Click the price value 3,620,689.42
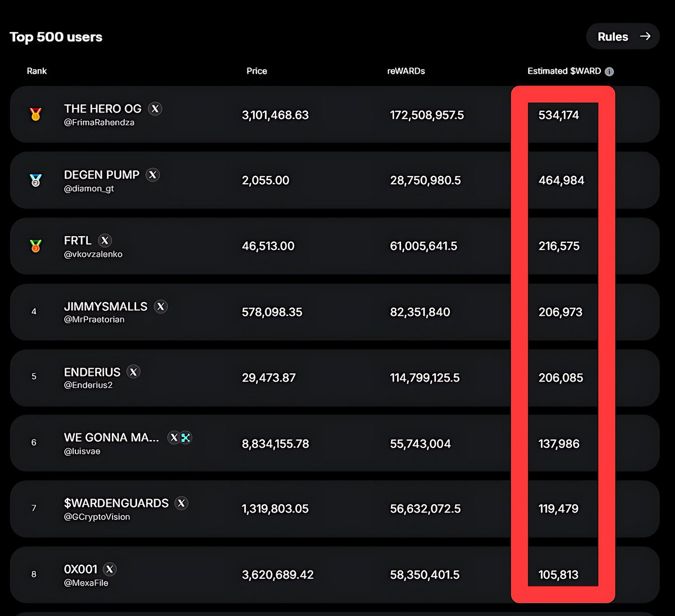Image resolution: width=675 pixels, height=616 pixels. pos(278,575)
